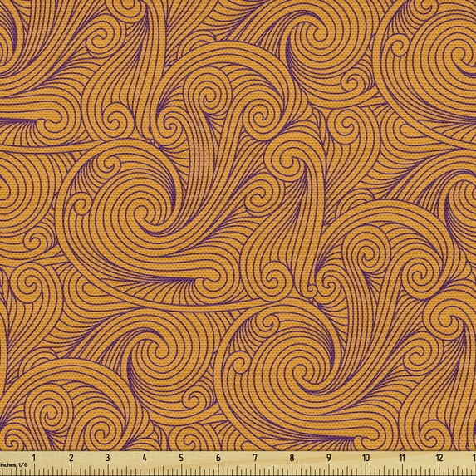Select the ruler's 11 inch number

click(x=402, y=457)
